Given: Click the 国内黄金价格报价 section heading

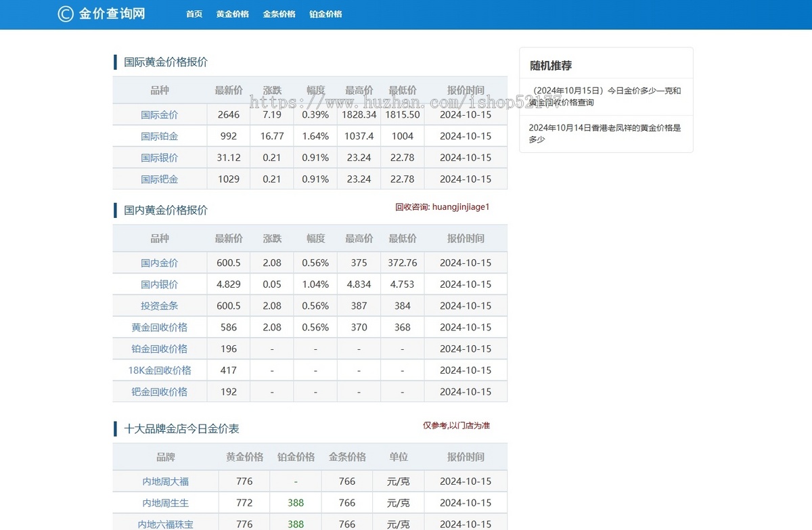Looking at the screenshot, I should [x=166, y=211].
